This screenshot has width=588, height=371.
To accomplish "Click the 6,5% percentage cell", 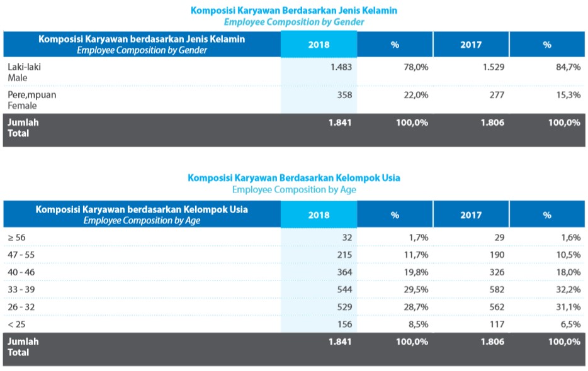I will tap(569, 324).
